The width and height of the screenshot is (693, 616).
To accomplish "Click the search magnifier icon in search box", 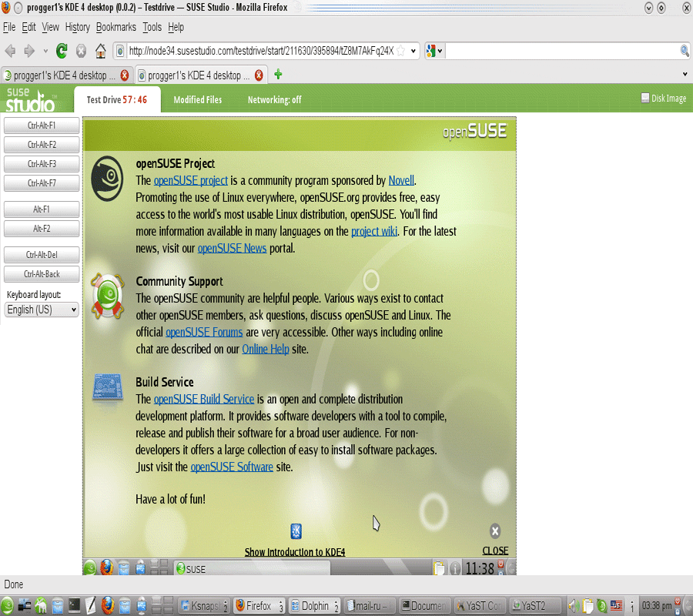I will click(685, 51).
